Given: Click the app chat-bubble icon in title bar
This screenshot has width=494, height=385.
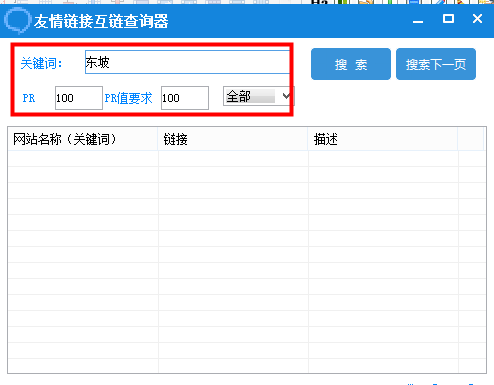Looking at the screenshot, I should [17, 21].
